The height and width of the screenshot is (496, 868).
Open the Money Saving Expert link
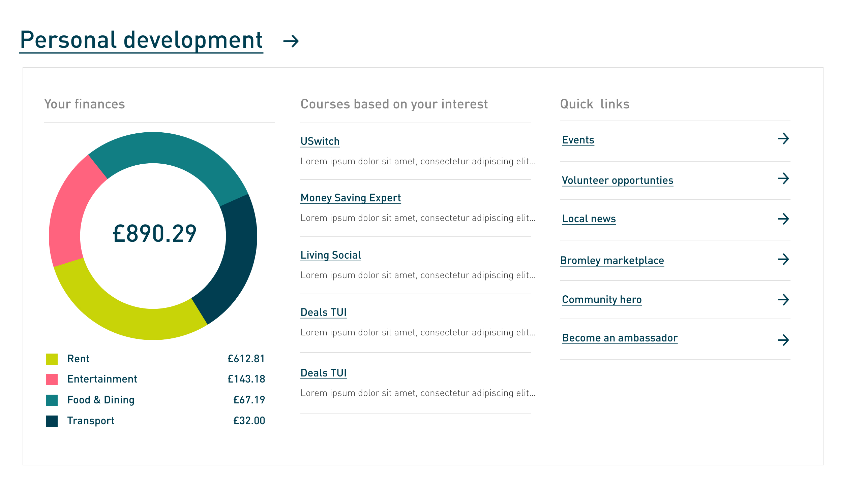(351, 198)
